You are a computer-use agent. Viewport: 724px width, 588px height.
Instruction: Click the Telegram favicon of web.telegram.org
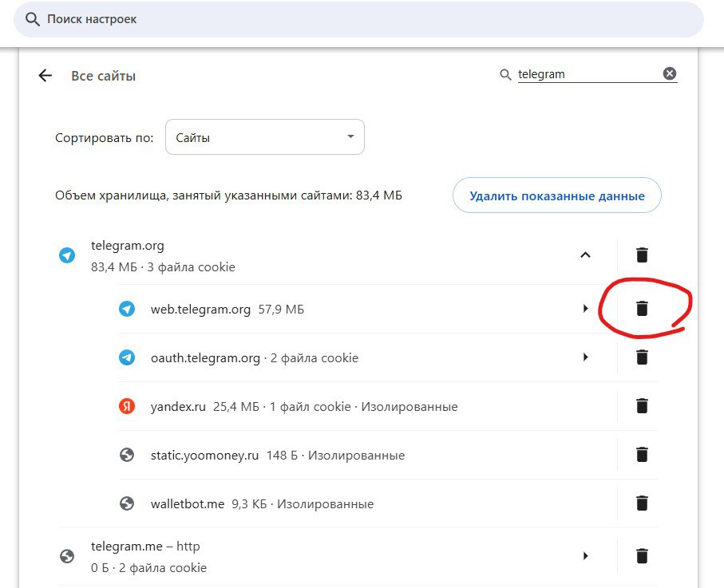pyautogui.click(x=127, y=308)
